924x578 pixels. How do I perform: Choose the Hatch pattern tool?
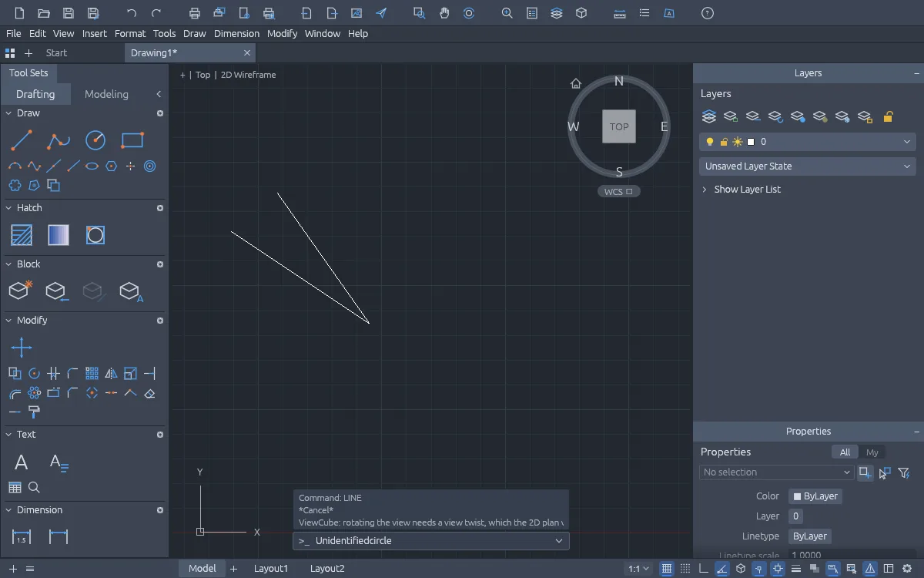(22, 235)
